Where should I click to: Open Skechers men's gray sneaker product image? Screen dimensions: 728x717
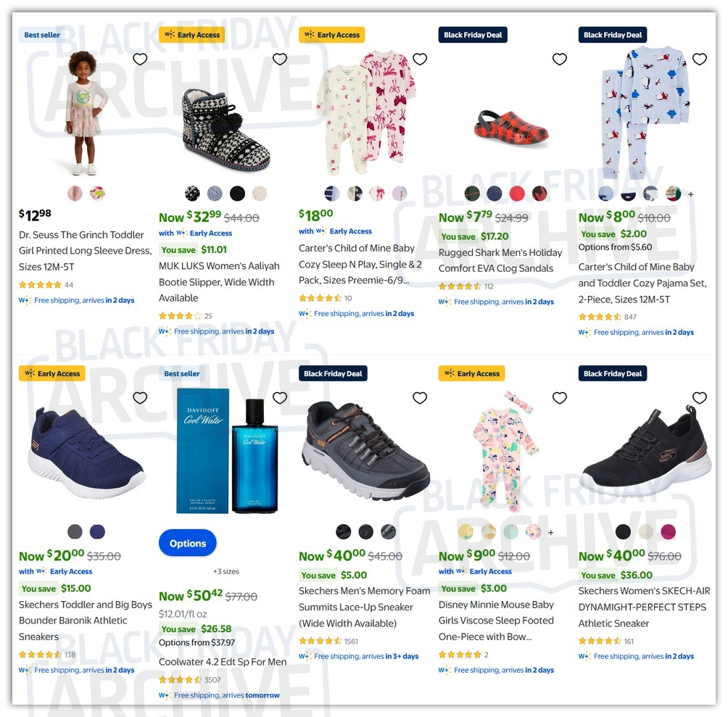pos(366,451)
